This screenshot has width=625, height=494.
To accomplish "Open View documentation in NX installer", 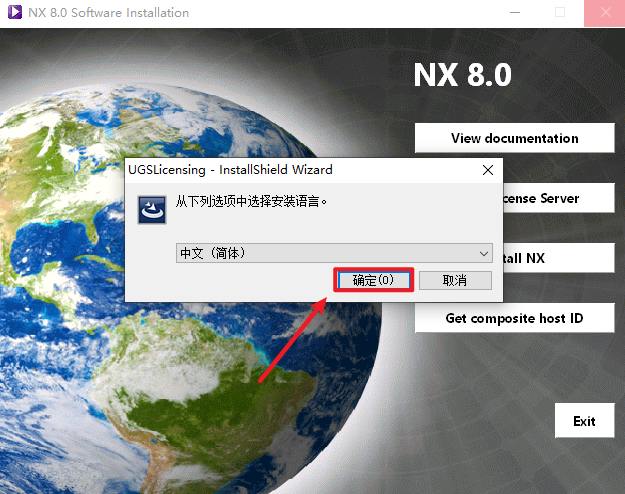I will click(x=515, y=138).
